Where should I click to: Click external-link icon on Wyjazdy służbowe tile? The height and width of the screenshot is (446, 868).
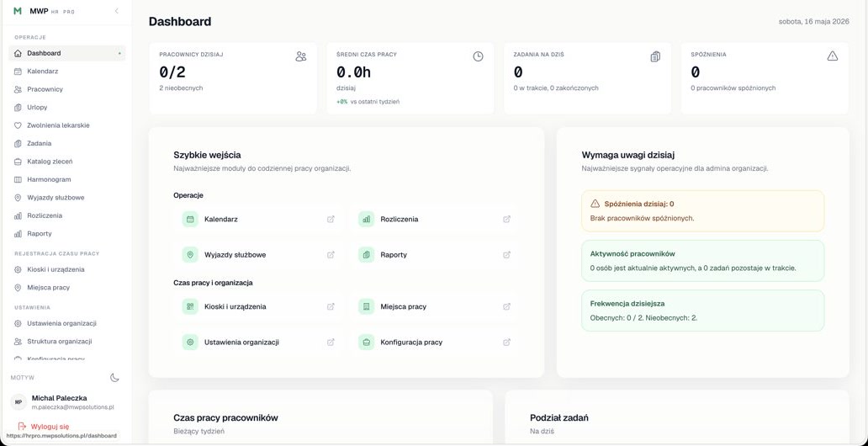[331, 255]
